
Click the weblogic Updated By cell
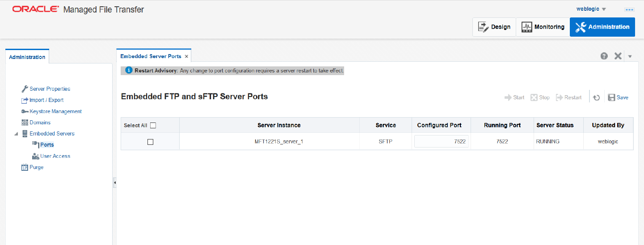(608, 141)
